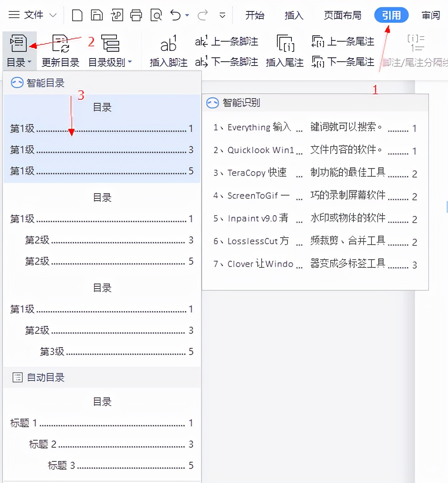The image size is (448, 483).
Task: Click the 智能识别 smiley panel icon
Action: pyautogui.click(x=212, y=102)
